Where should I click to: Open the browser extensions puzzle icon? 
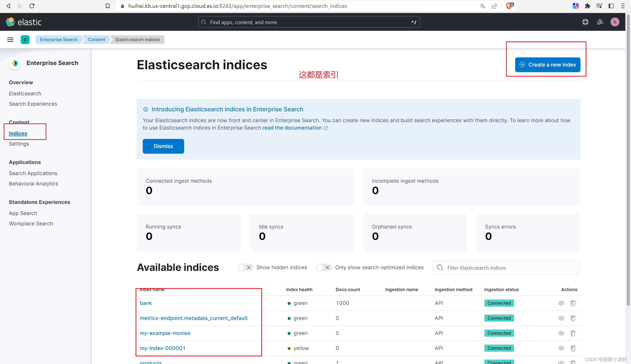[x=587, y=6]
